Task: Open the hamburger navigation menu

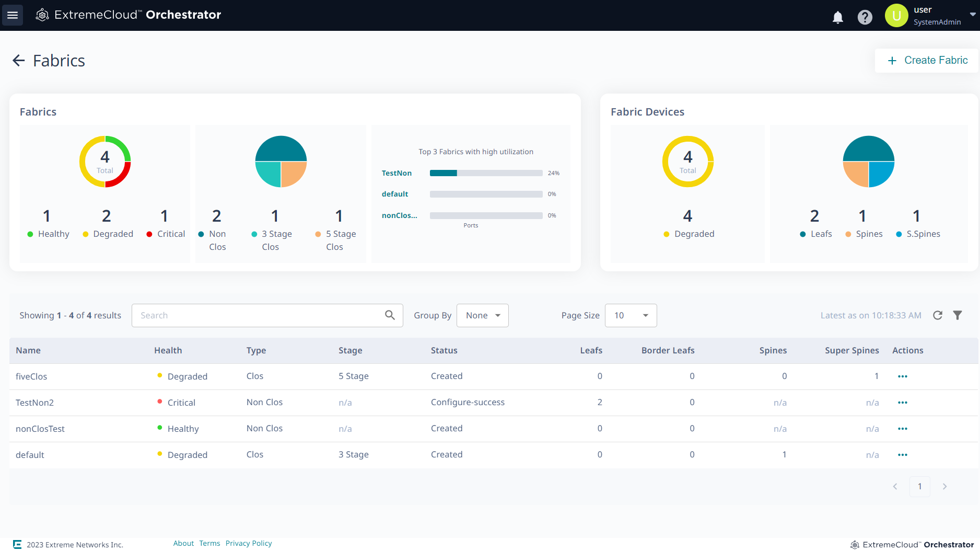Action: tap(13, 15)
